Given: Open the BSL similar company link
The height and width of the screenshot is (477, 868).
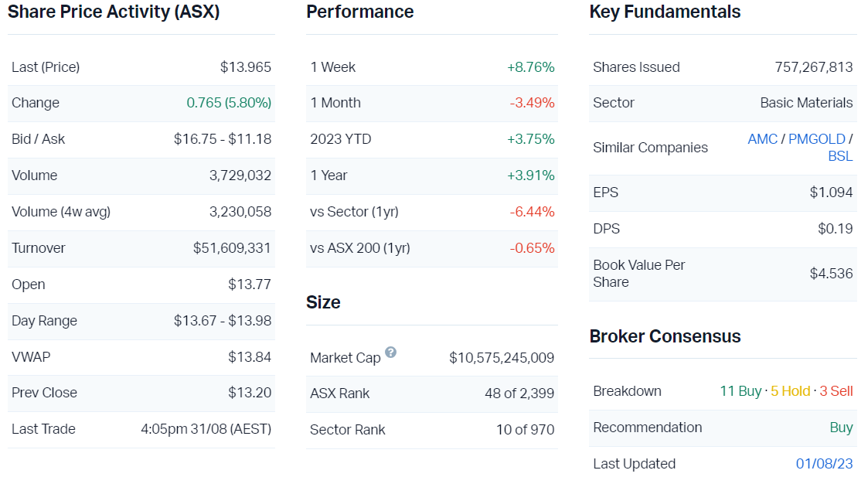Looking at the screenshot, I should point(840,156).
